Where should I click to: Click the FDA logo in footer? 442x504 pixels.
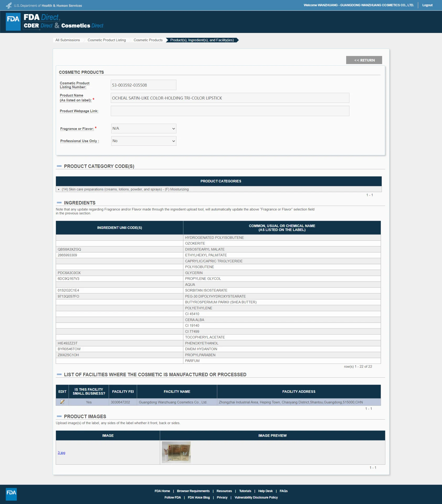coord(11,494)
